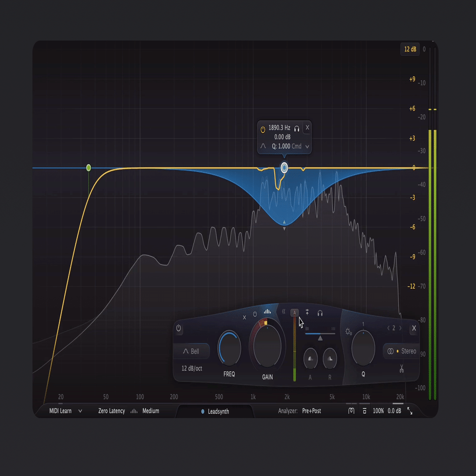Toggle the global bypass icon in bottom bar
Screen dimensions: 476x476
(364, 411)
